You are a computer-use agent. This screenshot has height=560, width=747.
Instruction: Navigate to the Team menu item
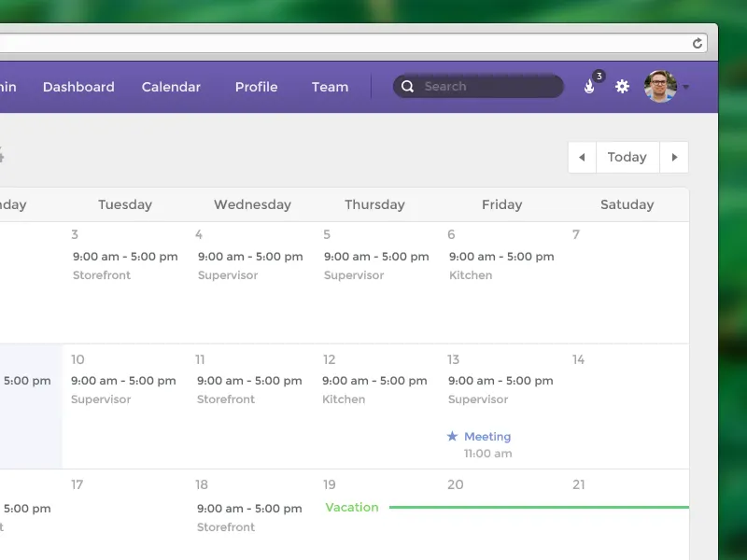[330, 87]
